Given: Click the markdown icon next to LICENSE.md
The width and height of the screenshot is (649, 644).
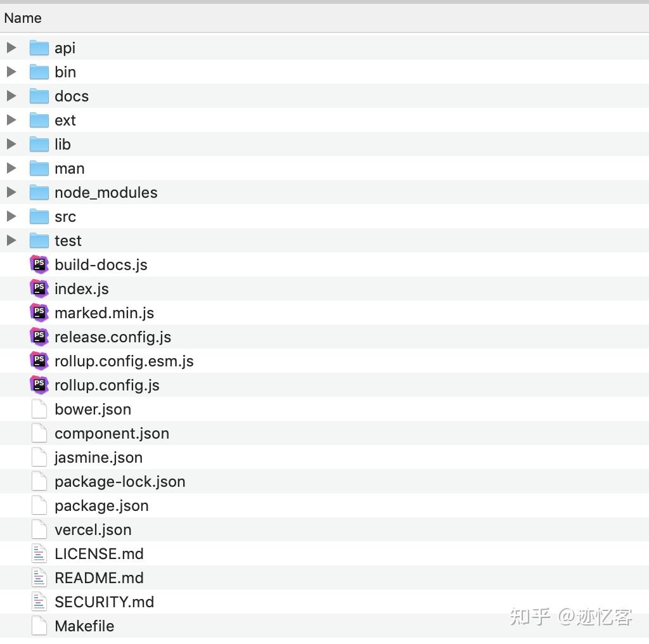Looking at the screenshot, I should [39, 553].
